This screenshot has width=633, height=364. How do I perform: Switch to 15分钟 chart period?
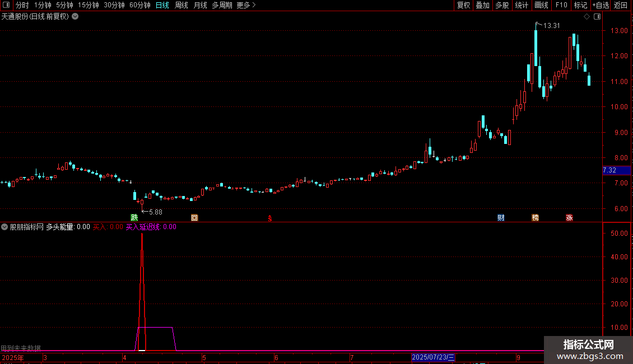point(89,5)
